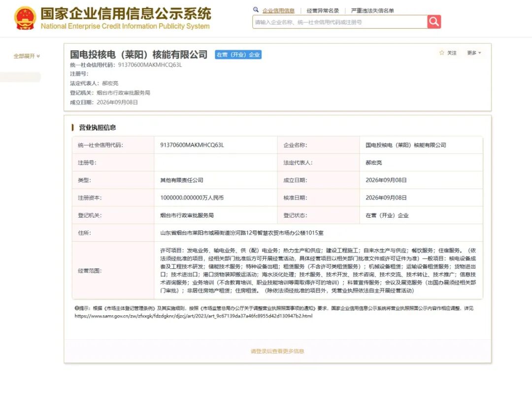Click the 国家企业信用信息公示系统 site title
Image resolution: width=532 pixels, height=393 pixels.
pos(126,14)
